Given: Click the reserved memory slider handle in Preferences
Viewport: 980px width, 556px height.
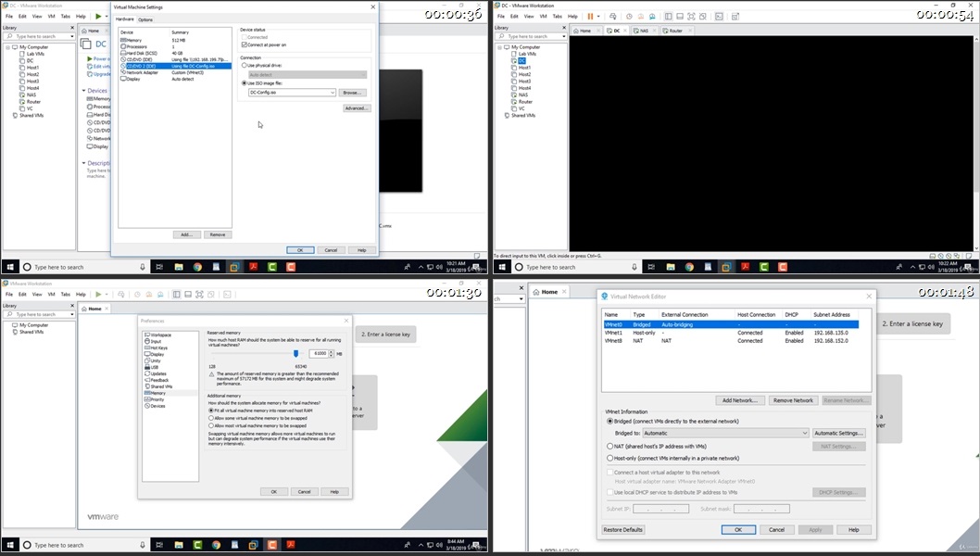Looking at the screenshot, I should click(295, 353).
